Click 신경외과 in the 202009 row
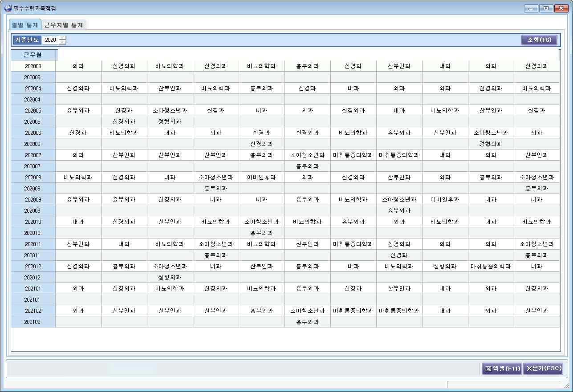The height and width of the screenshot is (392, 573). (x=170, y=199)
